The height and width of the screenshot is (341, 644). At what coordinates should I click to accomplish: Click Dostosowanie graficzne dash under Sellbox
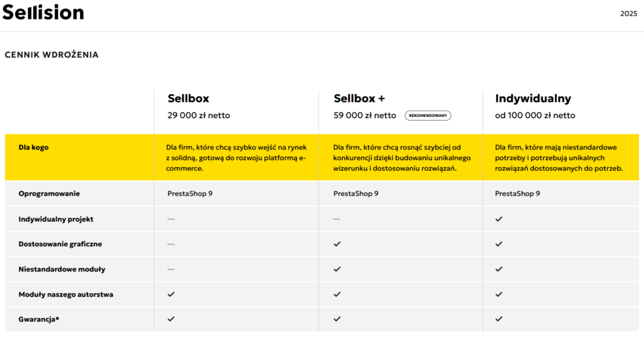[x=171, y=244]
